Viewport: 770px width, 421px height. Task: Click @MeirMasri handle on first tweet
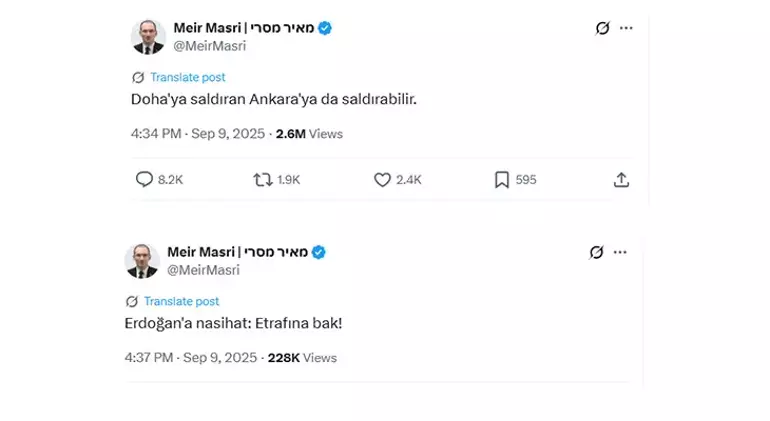click(x=210, y=46)
